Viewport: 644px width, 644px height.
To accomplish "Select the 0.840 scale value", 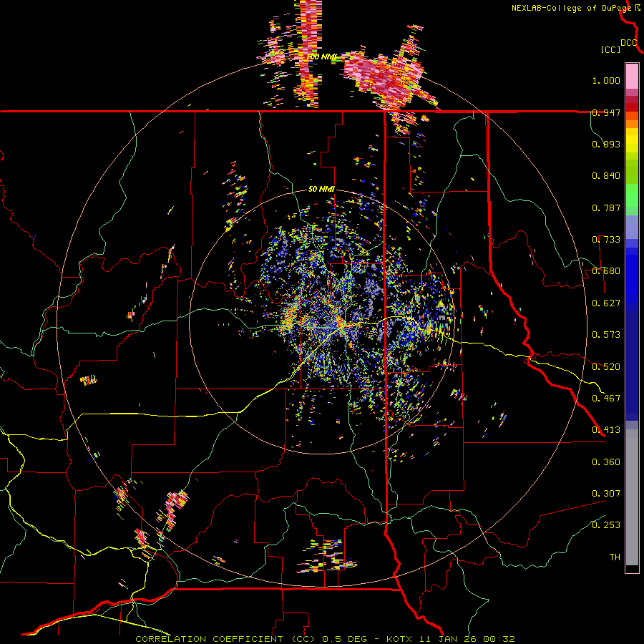I will point(606,176).
